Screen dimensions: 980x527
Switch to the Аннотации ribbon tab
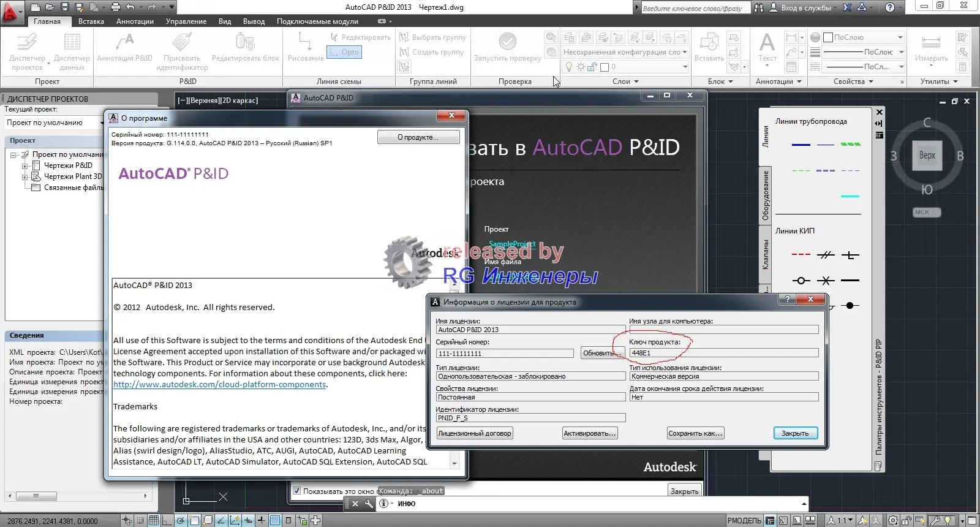[135, 21]
